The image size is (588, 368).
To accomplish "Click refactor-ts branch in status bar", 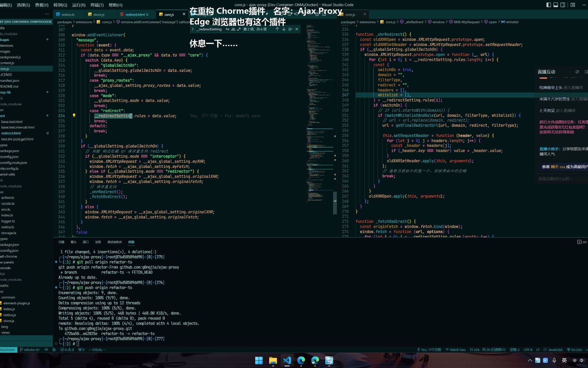I will (x=30, y=350).
